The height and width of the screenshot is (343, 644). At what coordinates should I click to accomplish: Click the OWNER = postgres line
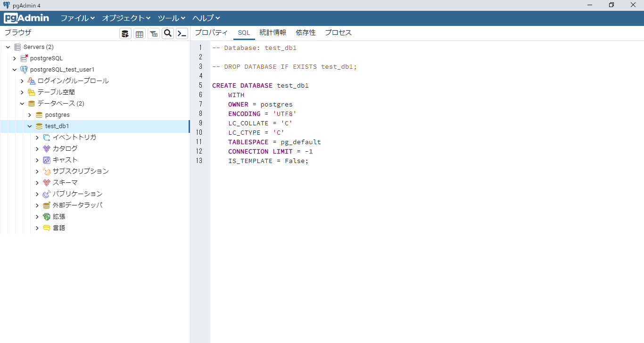click(260, 104)
